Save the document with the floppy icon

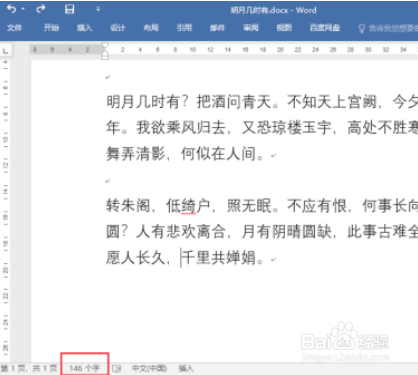click(69, 9)
